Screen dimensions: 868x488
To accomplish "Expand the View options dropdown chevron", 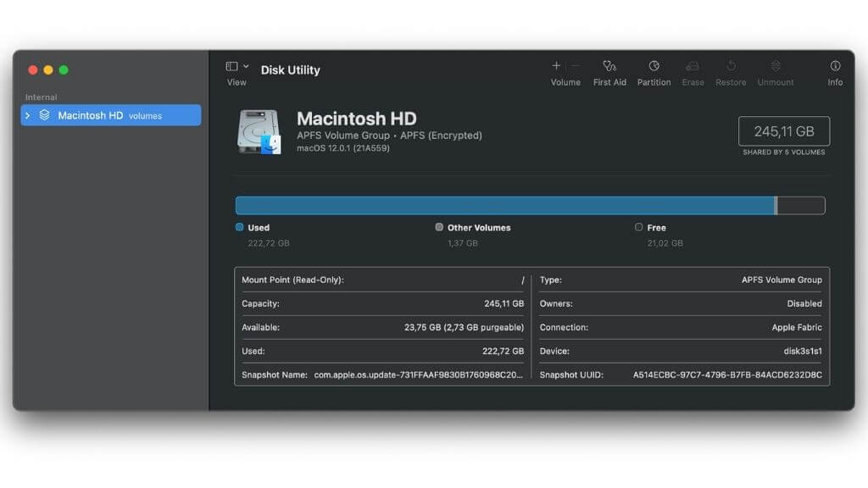I will [246, 66].
